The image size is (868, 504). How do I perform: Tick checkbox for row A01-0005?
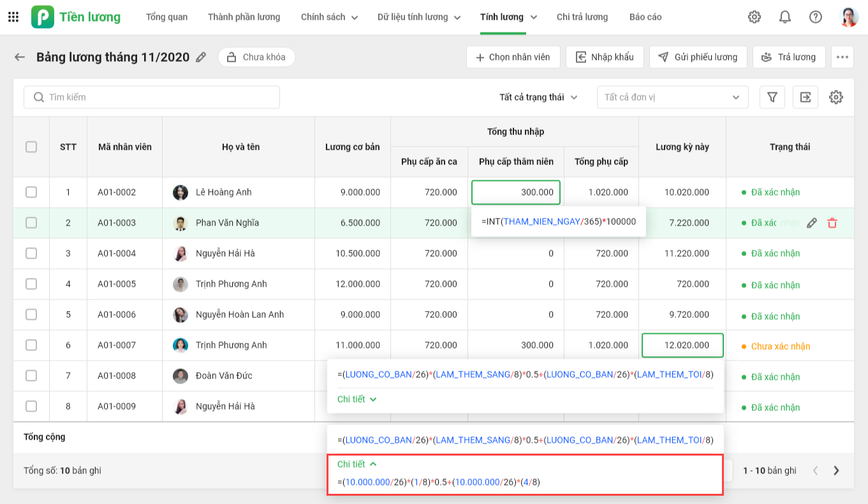click(31, 284)
